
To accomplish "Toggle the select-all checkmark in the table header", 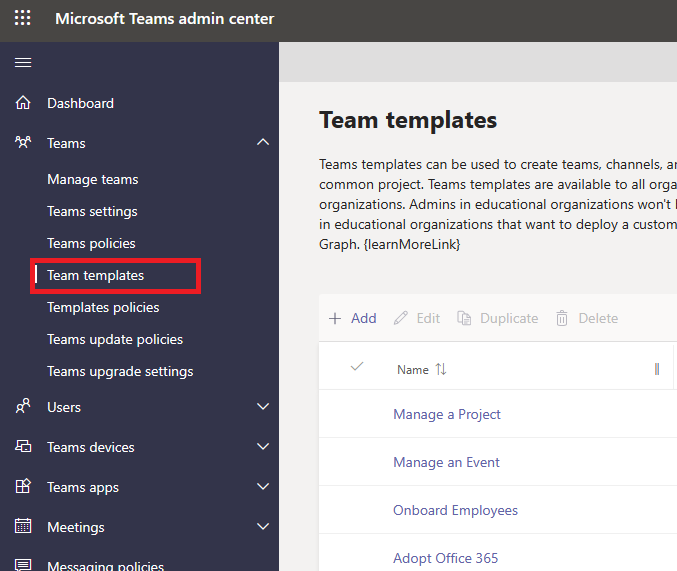I will [357, 367].
